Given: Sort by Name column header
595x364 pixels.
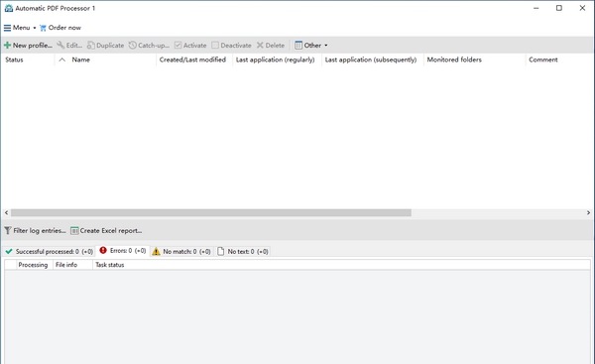Looking at the screenshot, I should pyautogui.click(x=105, y=60).
